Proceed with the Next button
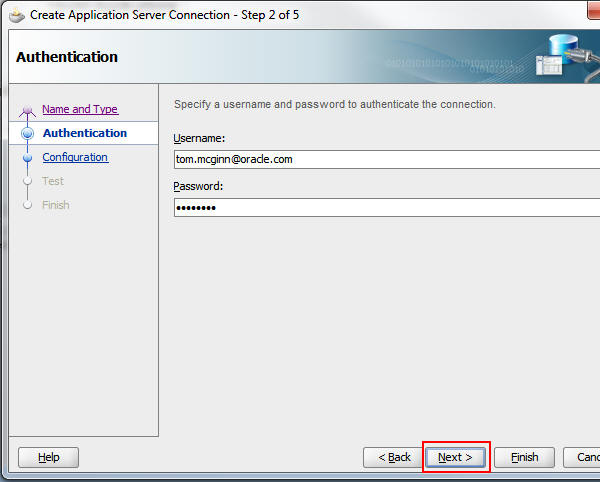This screenshot has height=482, width=600. click(456, 457)
